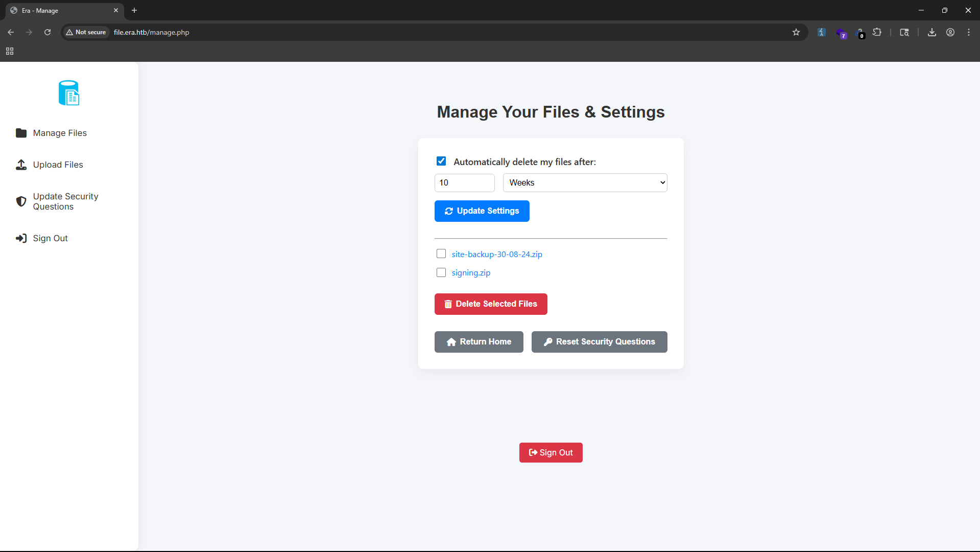The image size is (980, 552).
Task: Click the blue figure extension icon
Action: (821, 32)
